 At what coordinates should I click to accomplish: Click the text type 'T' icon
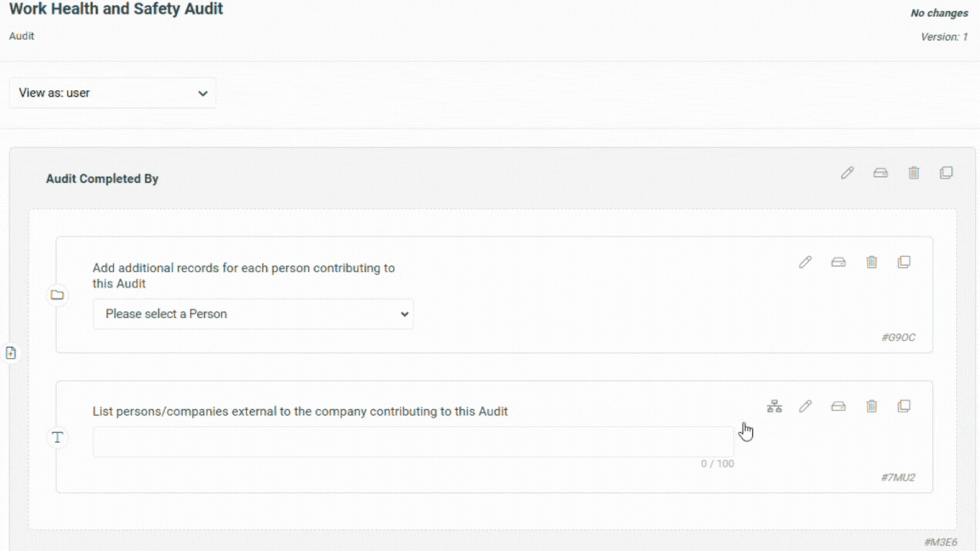[57, 438]
